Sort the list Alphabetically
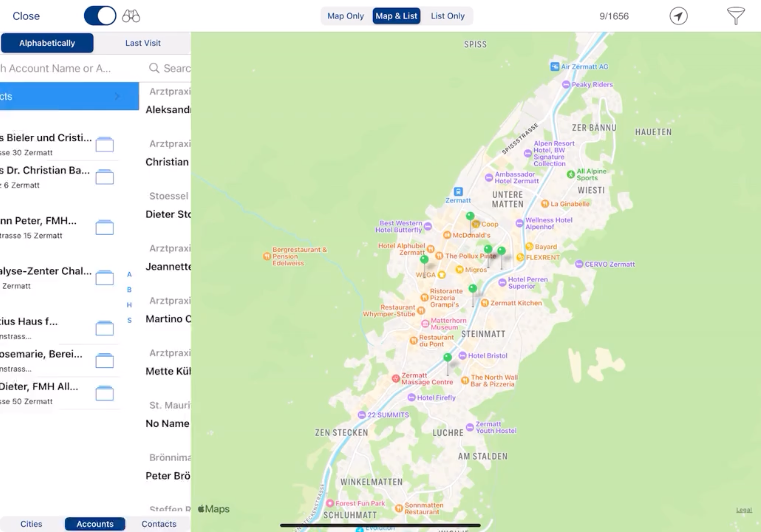This screenshot has width=761, height=532. click(47, 43)
